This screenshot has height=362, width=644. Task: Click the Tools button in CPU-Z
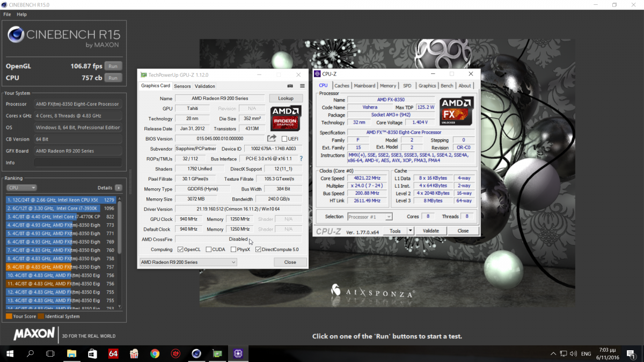(x=395, y=231)
